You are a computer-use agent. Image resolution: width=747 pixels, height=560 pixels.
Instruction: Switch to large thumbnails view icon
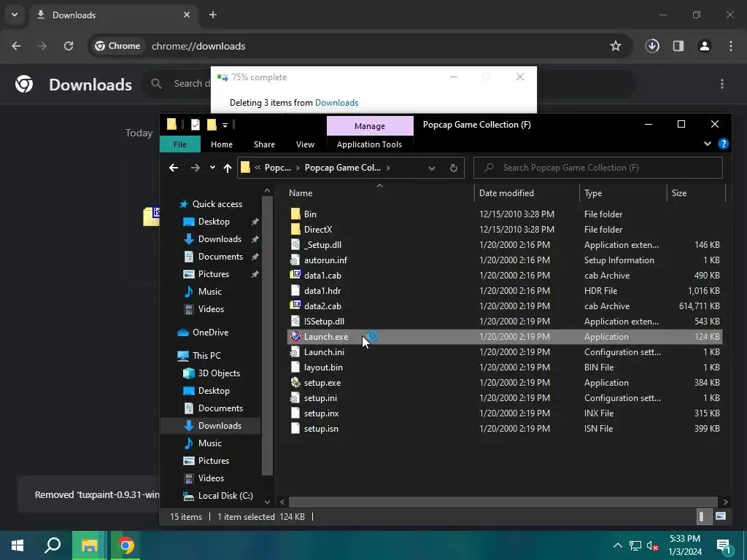pos(720,517)
